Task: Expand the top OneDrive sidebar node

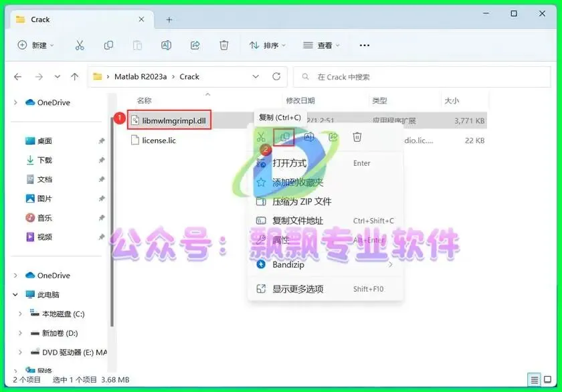Action: [x=15, y=102]
